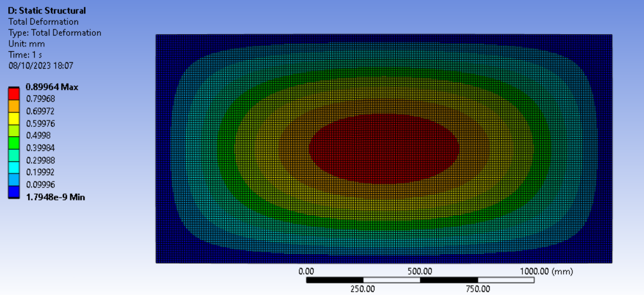This screenshot has height=295, width=644.
Task: Click the orange legend color band
Action: tap(14, 105)
